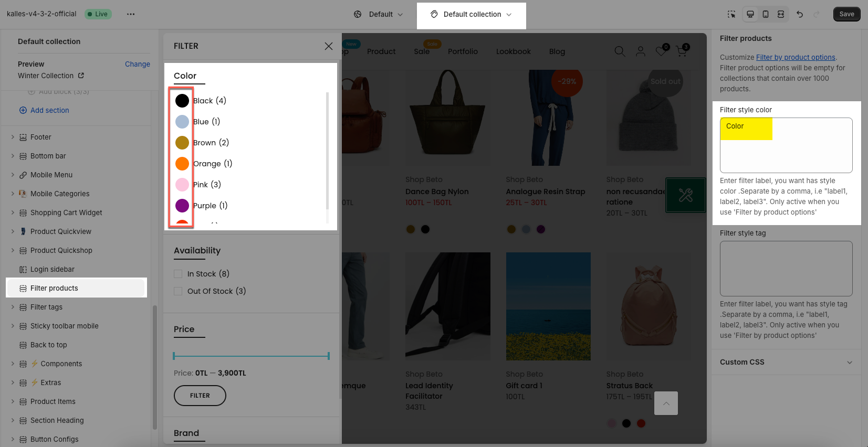Screen dimensions: 868x447
Task: Open the Default collection template dropdown
Action: [472, 14]
